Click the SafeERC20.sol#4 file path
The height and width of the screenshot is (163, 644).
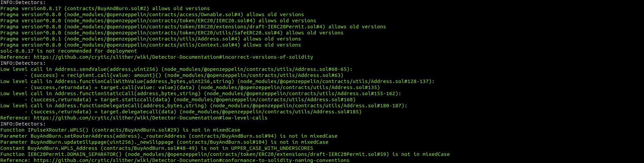pos(173,33)
